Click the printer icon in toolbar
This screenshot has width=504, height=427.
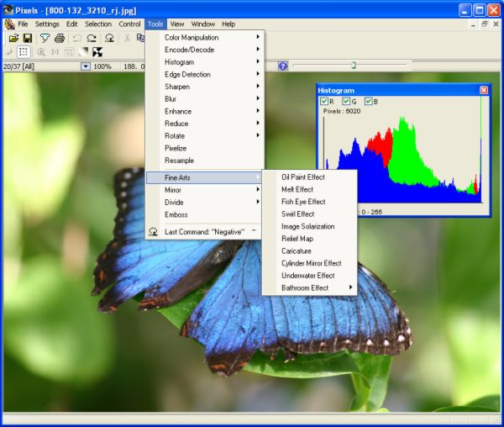coord(60,39)
